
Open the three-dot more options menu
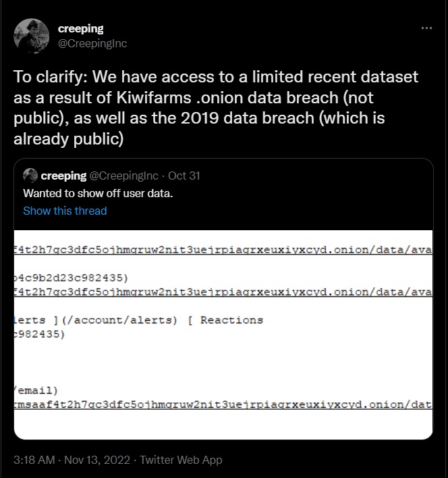point(426,28)
